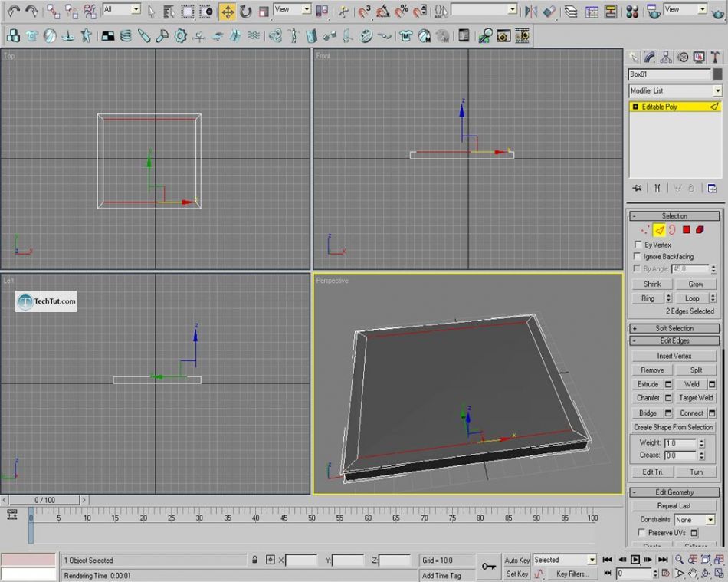Image resolution: width=728 pixels, height=582 pixels.
Task: Open the Constraints dropdown showing None
Action: 694,520
